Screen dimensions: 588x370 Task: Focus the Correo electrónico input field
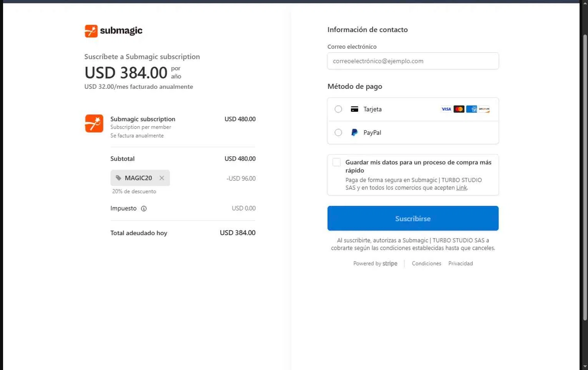[413, 61]
